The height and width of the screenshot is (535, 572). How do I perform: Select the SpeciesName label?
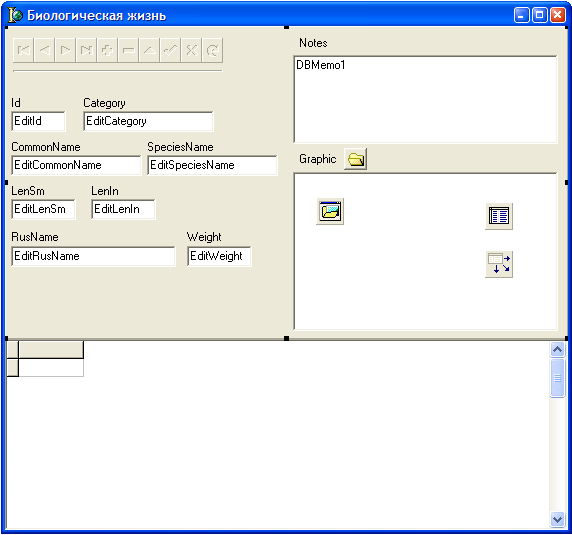point(180,147)
